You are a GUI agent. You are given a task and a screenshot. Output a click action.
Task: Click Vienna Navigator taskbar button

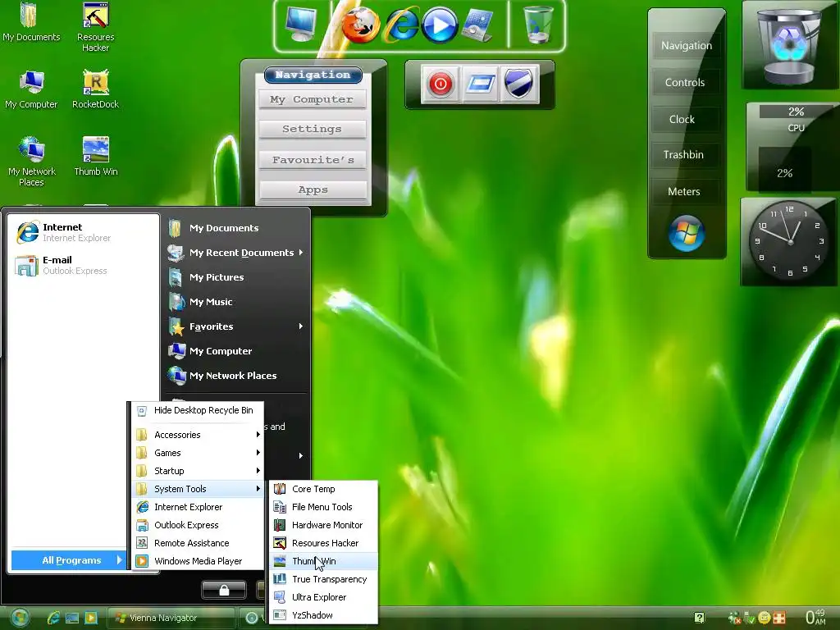pyautogui.click(x=171, y=618)
